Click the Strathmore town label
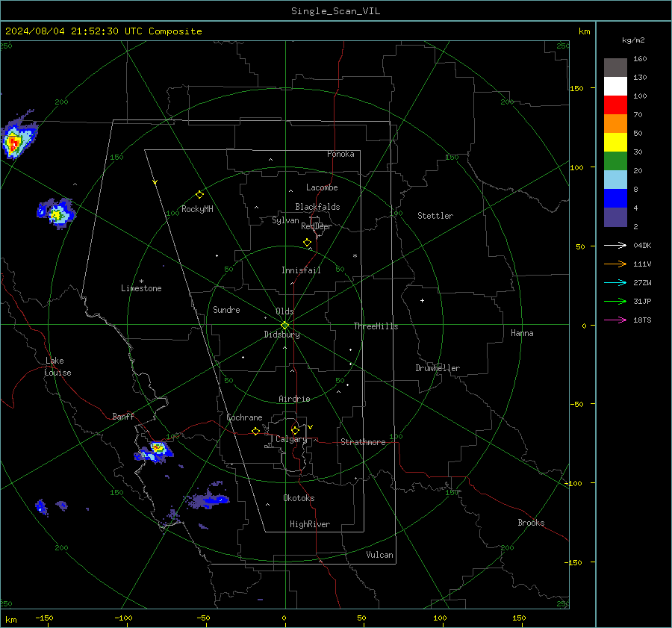The height and width of the screenshot is (628, 672). [363, 442]
